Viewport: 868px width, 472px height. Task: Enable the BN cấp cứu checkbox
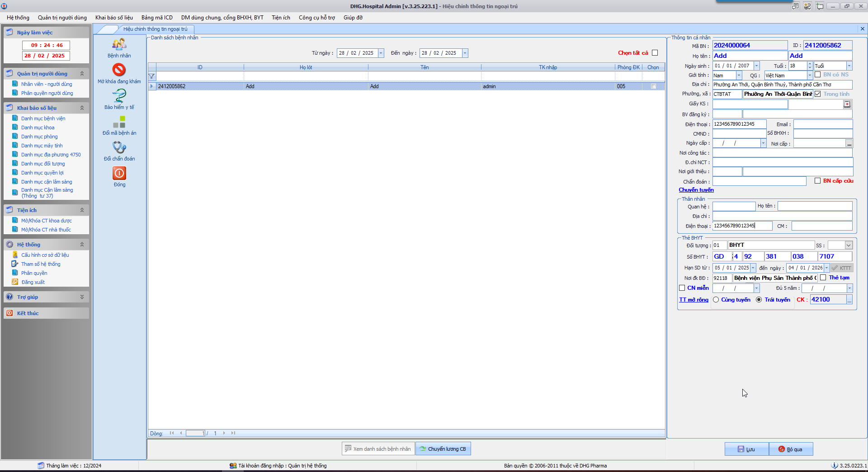817,181
